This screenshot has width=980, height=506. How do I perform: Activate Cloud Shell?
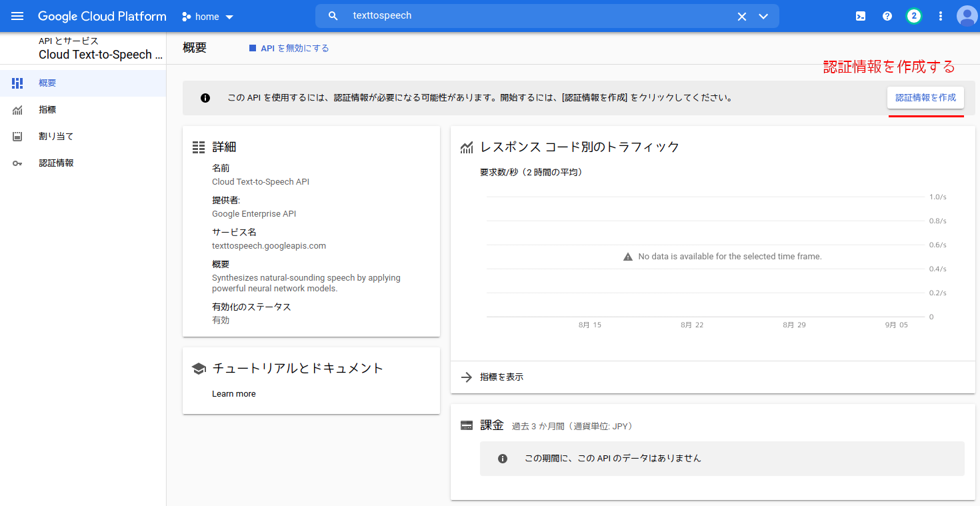860,16
